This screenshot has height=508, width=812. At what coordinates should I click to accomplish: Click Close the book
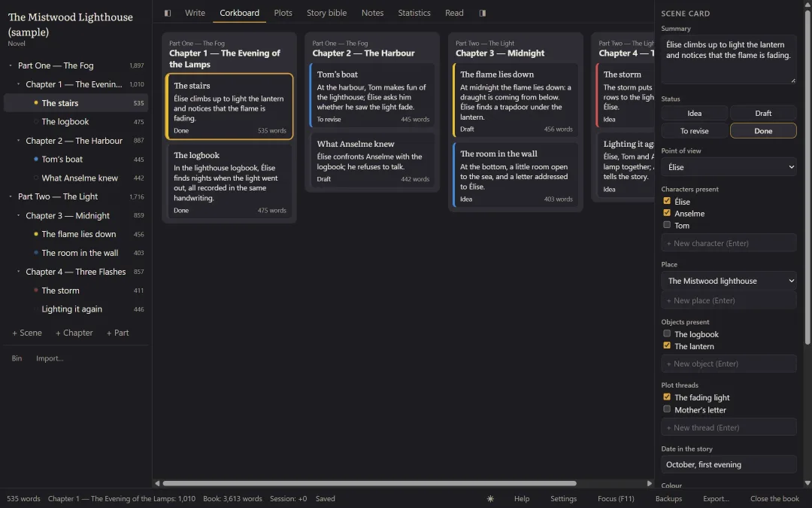[x=774, y=499]
